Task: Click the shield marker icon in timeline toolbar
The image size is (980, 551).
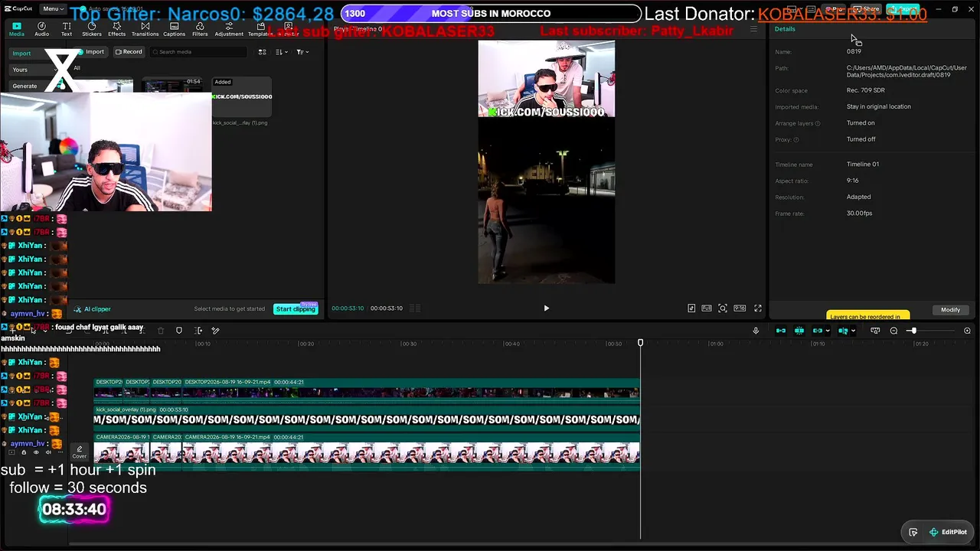Action: [x=179, y=331]
